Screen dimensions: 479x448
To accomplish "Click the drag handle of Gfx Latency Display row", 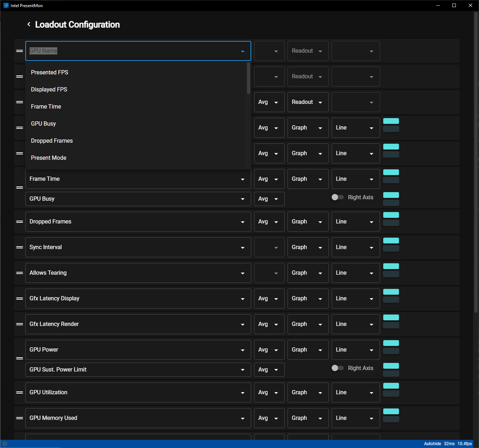I will pos(20,299).
